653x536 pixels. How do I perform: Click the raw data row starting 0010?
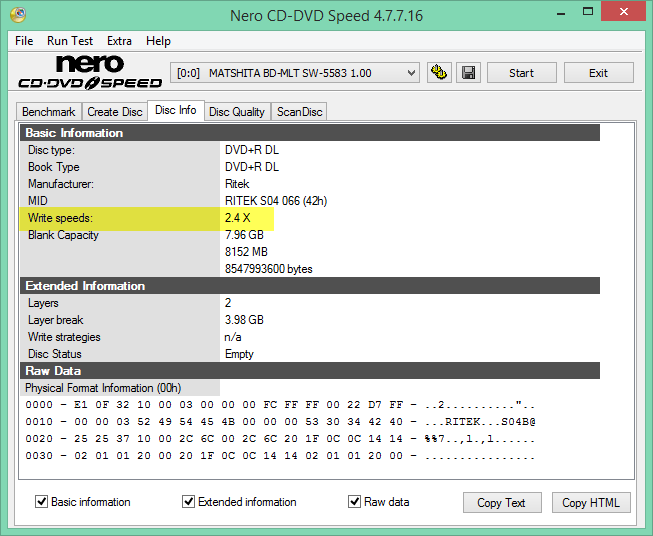click(280, 421)
